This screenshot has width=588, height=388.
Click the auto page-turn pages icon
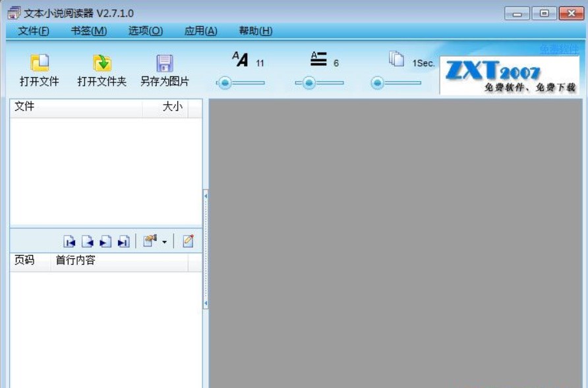pos(396,59)
